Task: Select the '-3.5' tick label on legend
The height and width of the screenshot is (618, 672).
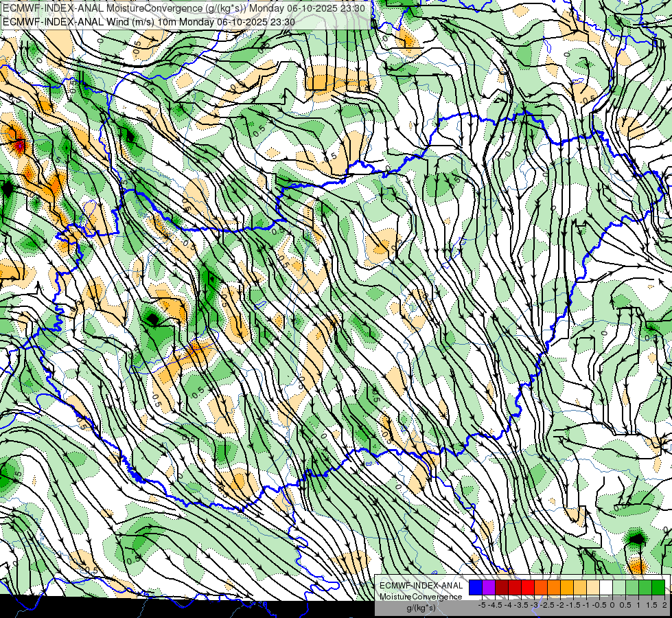Action: 521,605
